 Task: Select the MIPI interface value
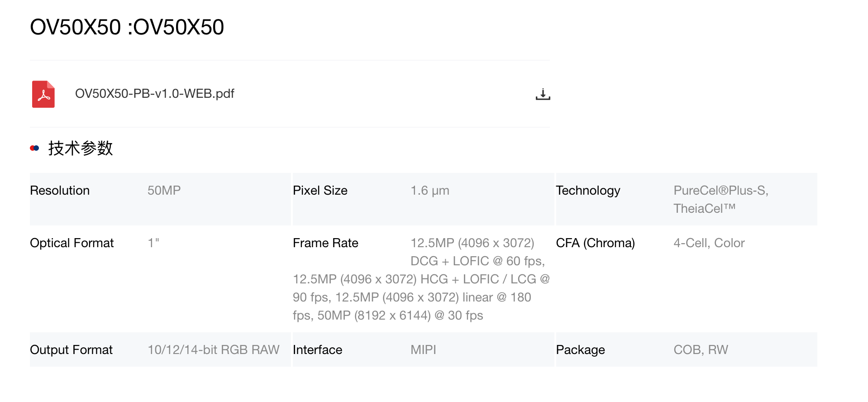423,350
